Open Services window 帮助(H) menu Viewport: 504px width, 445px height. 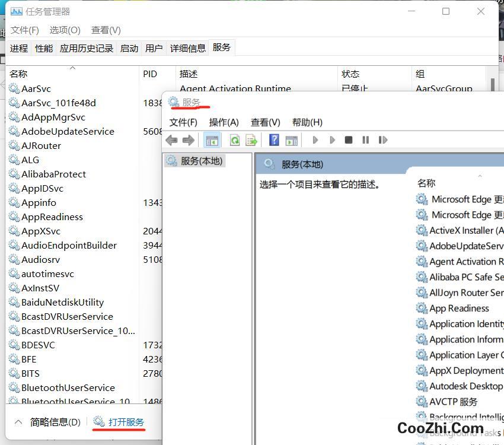click(307, 122)
